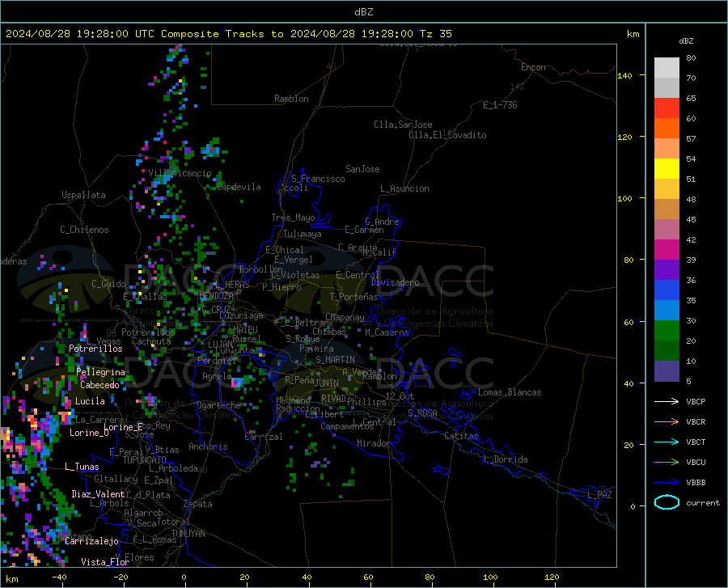Image resolution: width=728 pixels, height=588 pixels.
Task: Pick the green 30 dBZ color swatch
Action: click(667, 331)
